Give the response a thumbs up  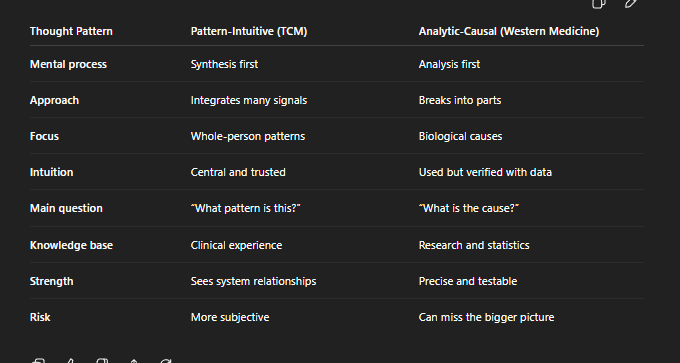point(70,360)
